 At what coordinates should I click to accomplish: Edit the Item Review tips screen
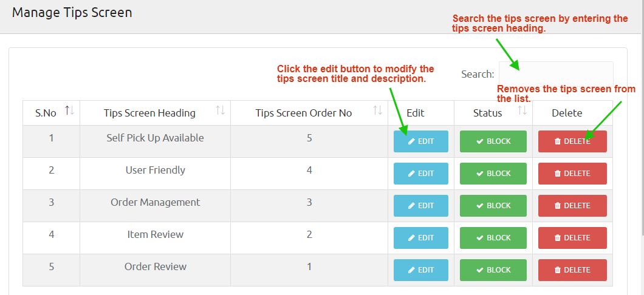(x=421, y=238)
